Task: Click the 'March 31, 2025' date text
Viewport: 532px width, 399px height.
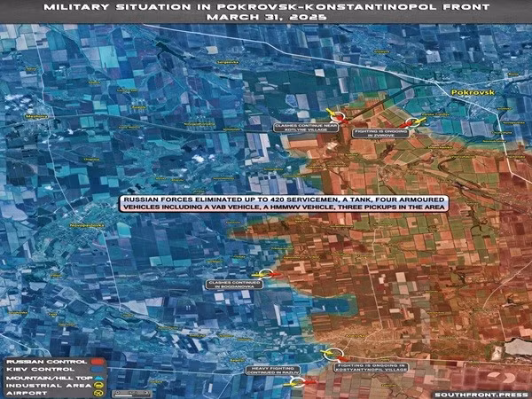Action: pos(267,17)
